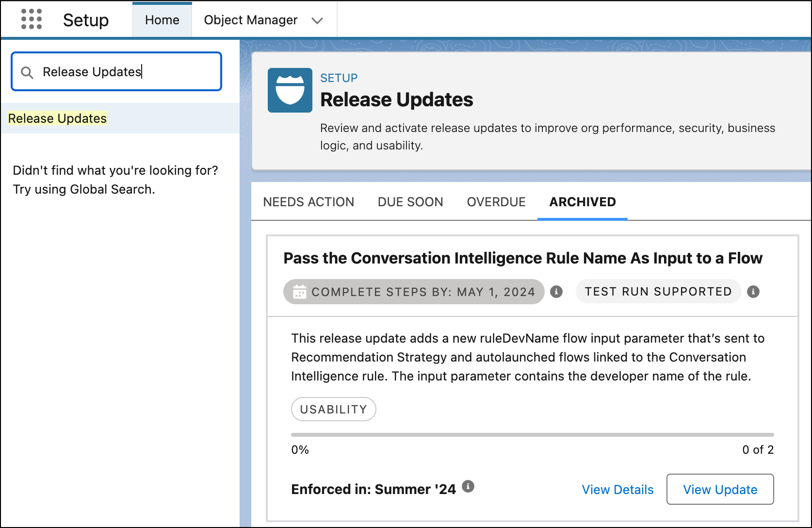Click the SETUP breadcrumb label
Image resolution: width=812 pixels, height=528 pixels.
point(339,78)
